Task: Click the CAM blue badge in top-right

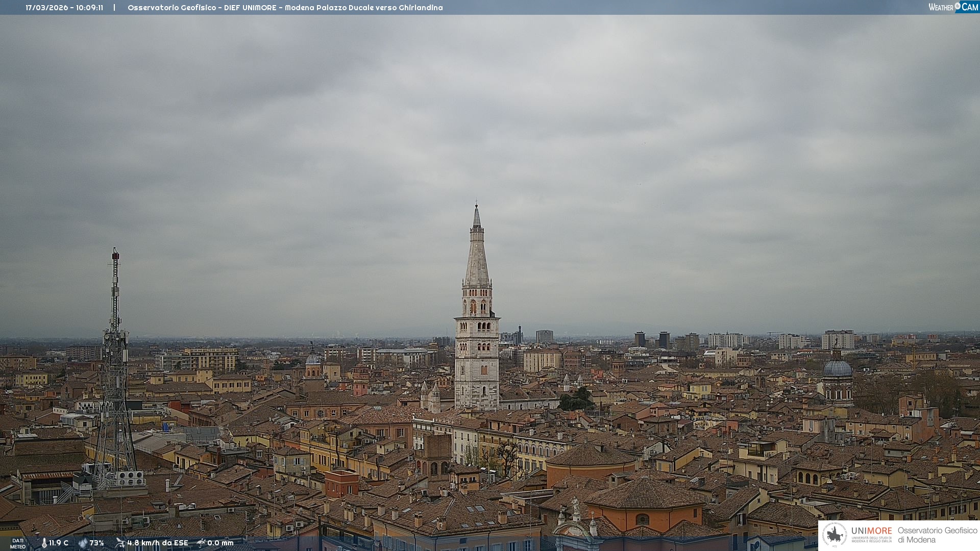Action: click(970, 7)
